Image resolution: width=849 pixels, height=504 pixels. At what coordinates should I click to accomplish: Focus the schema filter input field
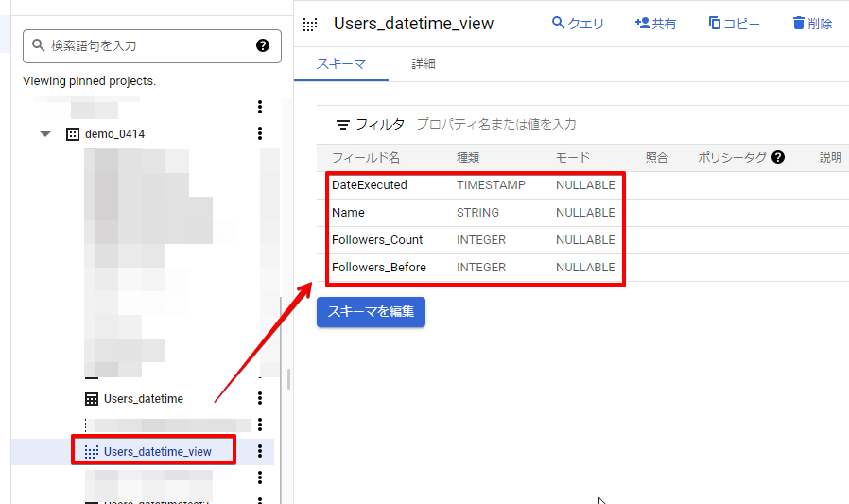567,125
